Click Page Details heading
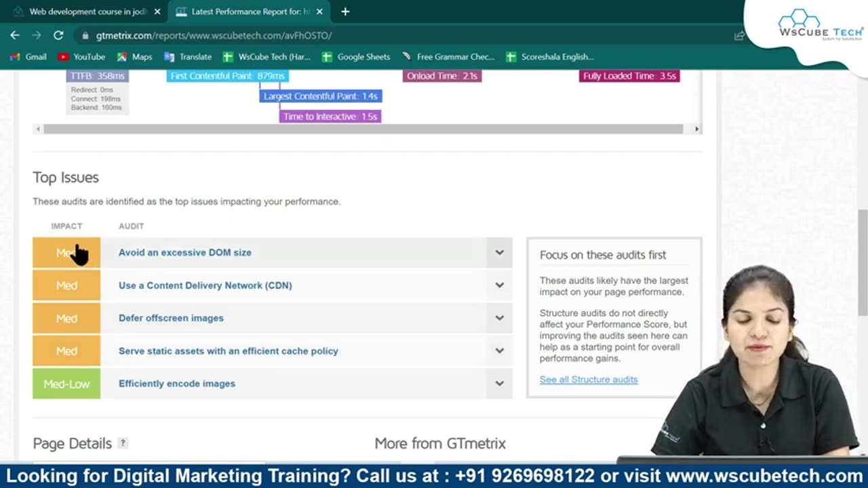This screenshot has width=868, height=488. coord(72,443)
